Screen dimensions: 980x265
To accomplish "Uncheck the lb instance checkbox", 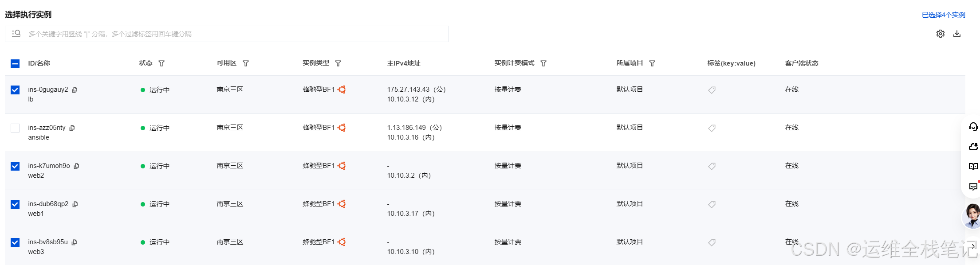I will point(15,90).
